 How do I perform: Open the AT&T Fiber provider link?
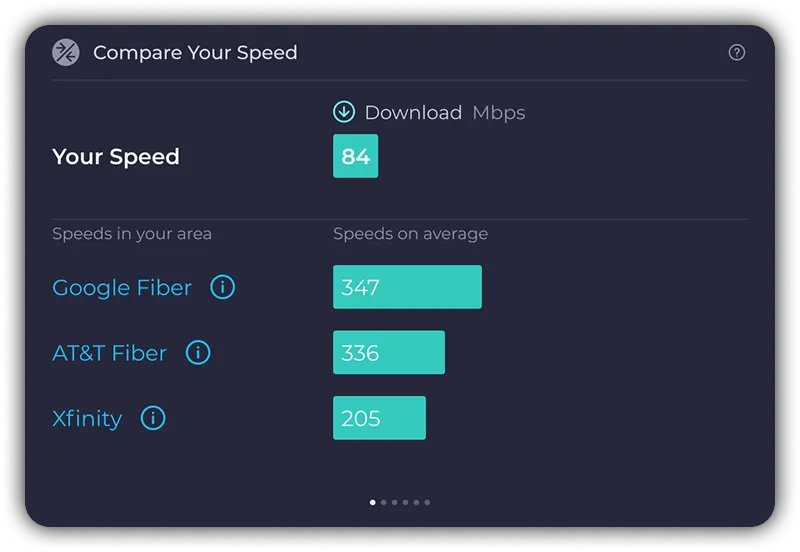pyautogui.click(x=109, y=353)
